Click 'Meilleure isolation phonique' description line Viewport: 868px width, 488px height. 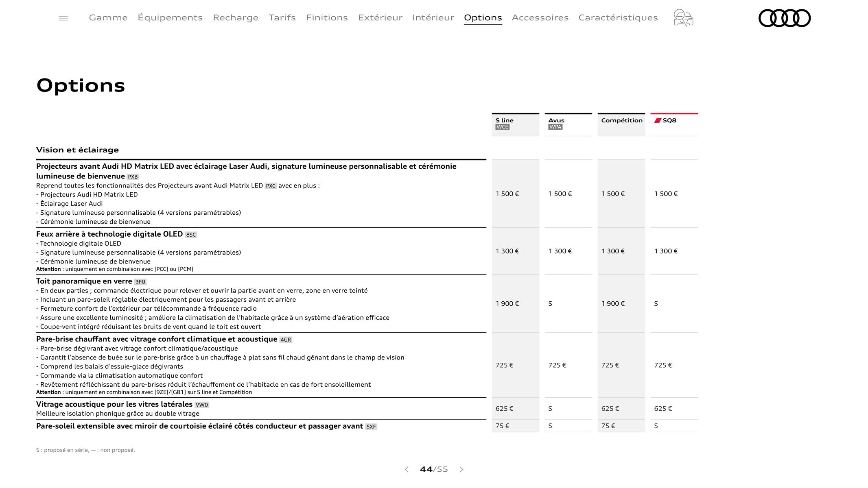tap(118, 414)
